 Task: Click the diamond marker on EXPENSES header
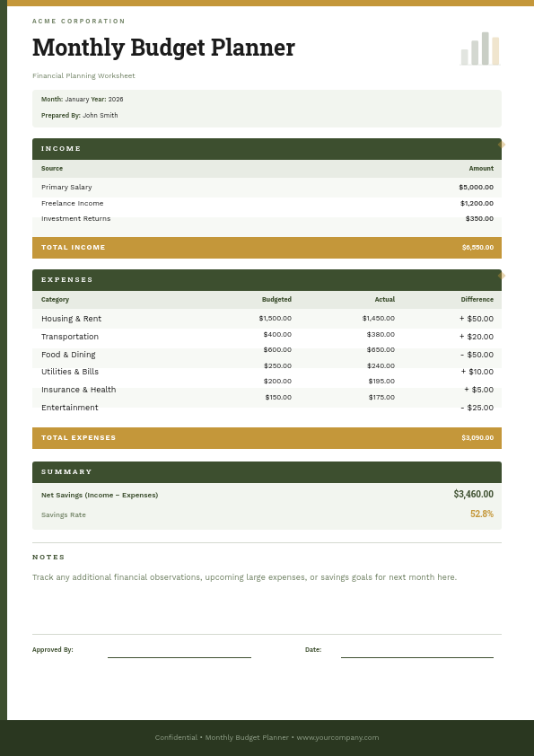[502, 276]
